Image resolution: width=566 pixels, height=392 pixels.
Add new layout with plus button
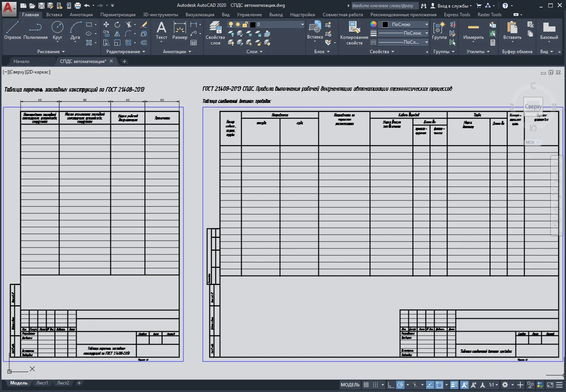[x=79, y=383]
